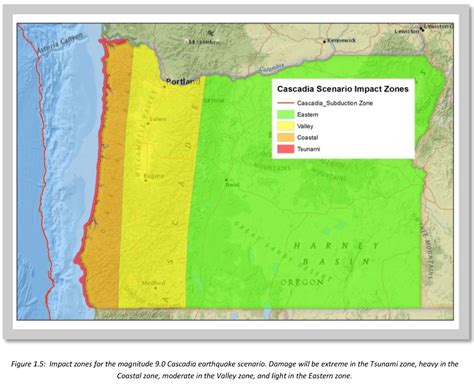Click the 'Figure 1.5:' caption prefix

point(28,364)
